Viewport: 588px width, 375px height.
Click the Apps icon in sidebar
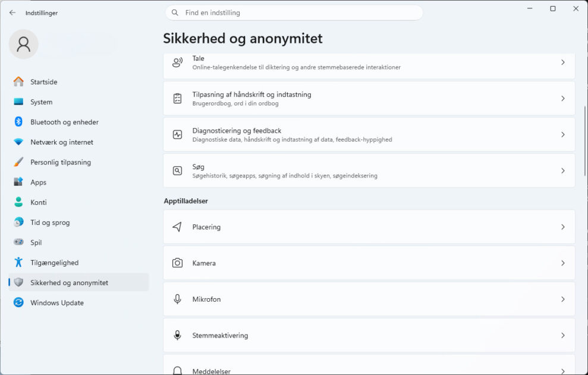coord(18,182)
